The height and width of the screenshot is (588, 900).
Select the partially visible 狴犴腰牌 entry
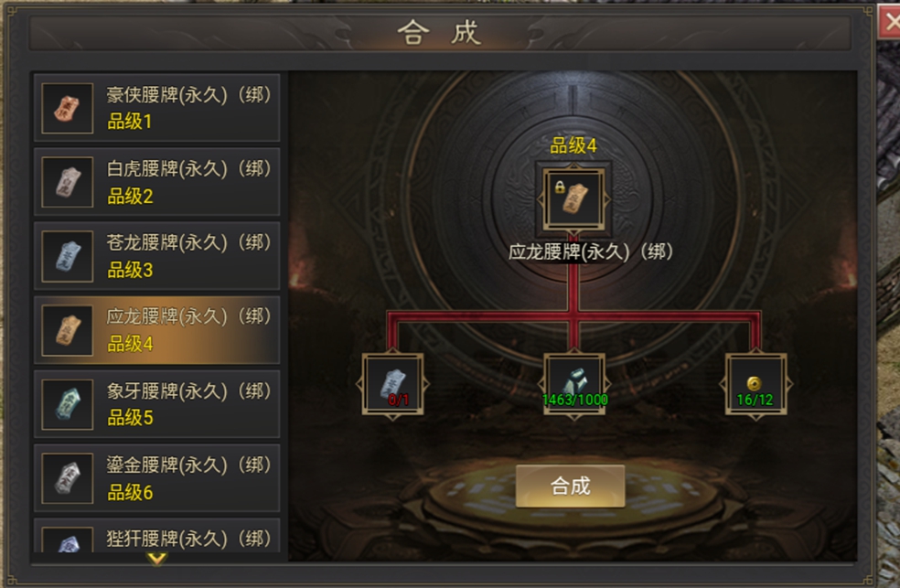point(156,535)
